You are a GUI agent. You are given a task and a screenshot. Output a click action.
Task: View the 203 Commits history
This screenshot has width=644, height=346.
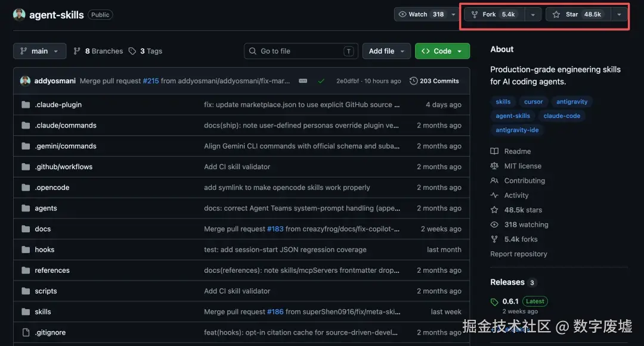tap(434, 81)
